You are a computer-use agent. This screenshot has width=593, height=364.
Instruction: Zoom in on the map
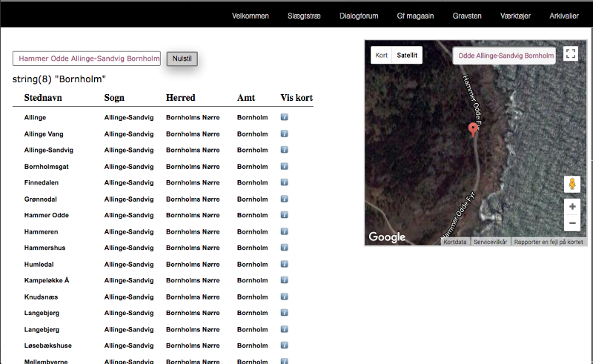click(572, 207)
